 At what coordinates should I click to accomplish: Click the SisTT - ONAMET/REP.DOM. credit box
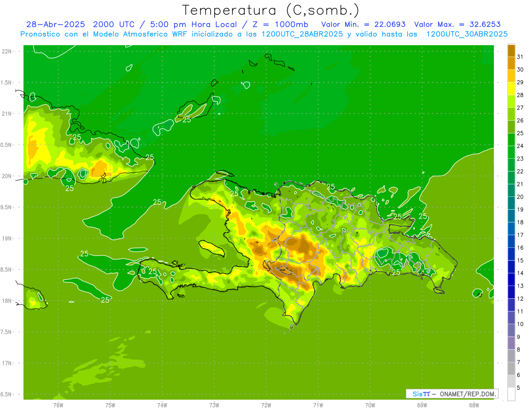[452, 394]
